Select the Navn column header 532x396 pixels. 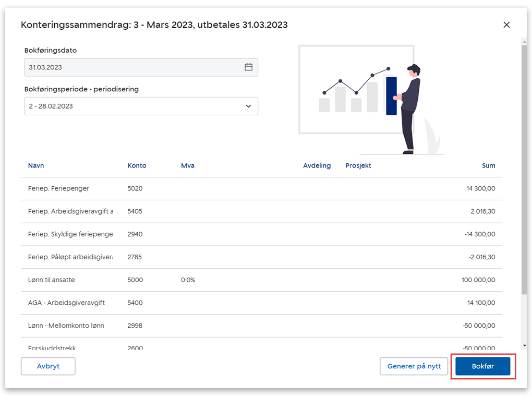[36, 165]
